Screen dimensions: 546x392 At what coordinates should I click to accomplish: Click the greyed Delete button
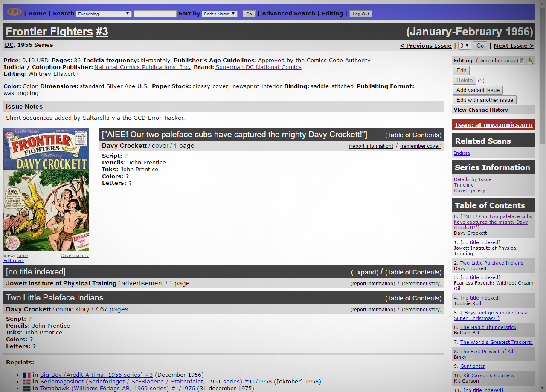465,80
